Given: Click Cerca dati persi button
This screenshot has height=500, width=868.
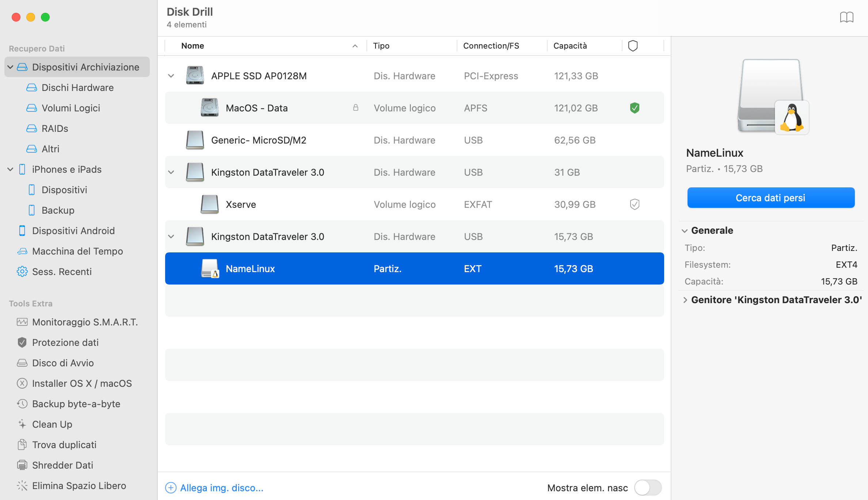Looking at the screenshot, I should tap(771, 198).
